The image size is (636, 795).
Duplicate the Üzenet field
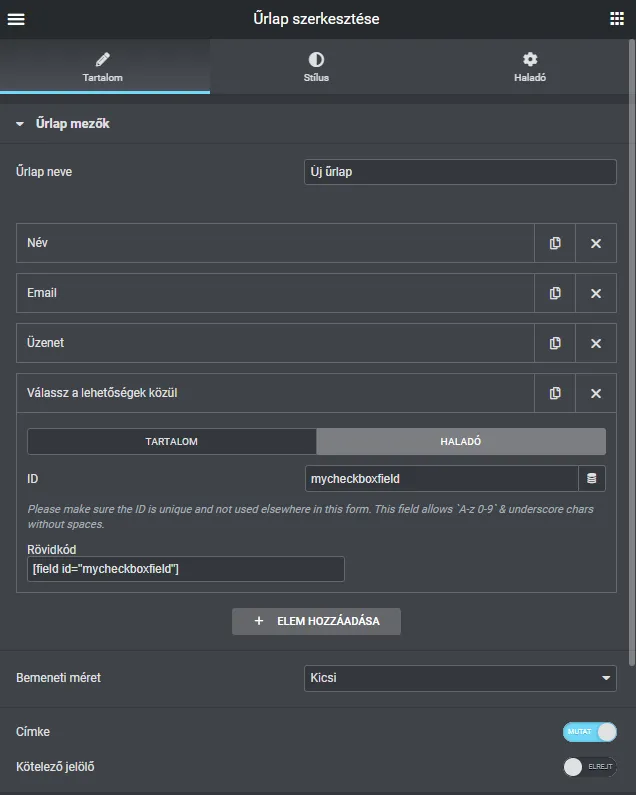coord(555,343)
